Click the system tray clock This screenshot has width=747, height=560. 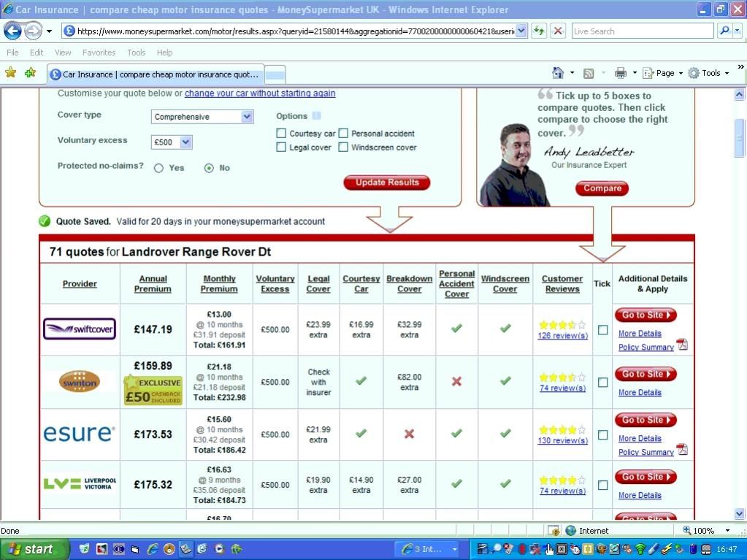pos(727,550)
